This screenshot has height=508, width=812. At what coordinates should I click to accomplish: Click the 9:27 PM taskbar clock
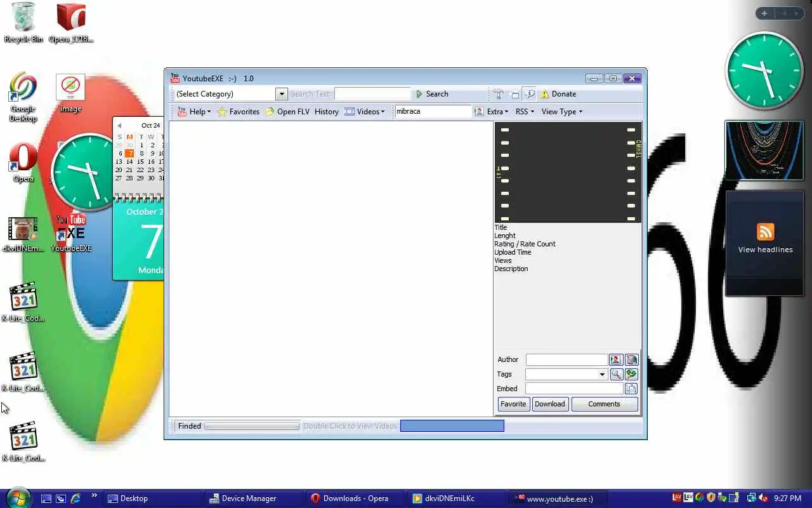(x=787, y=498)
